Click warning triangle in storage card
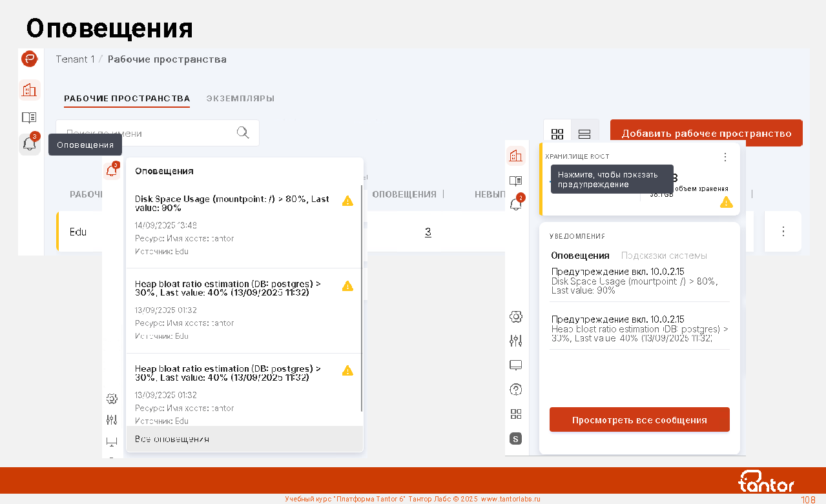Screen dimensions: 826x504 pyautogui.click(x=727, y=203)
